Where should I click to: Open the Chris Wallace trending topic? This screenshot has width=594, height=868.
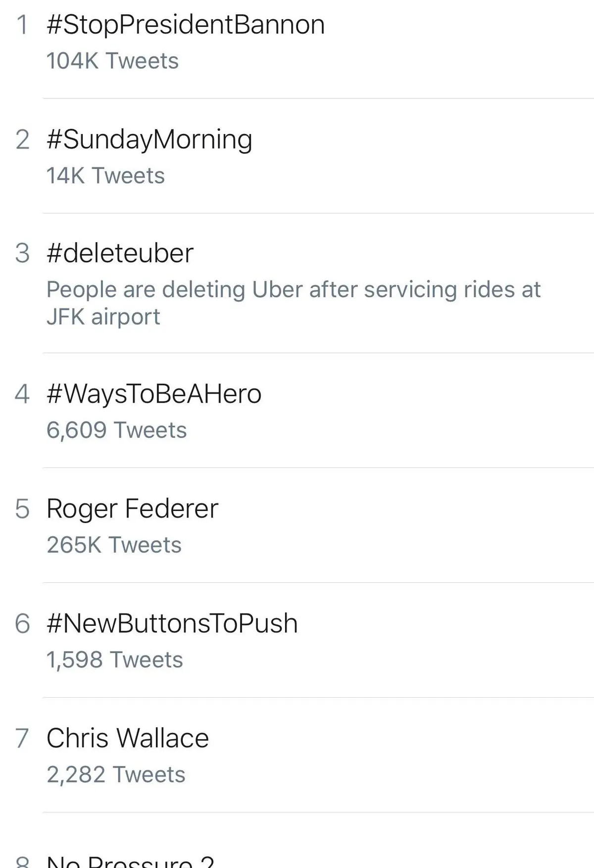point(128,738)
